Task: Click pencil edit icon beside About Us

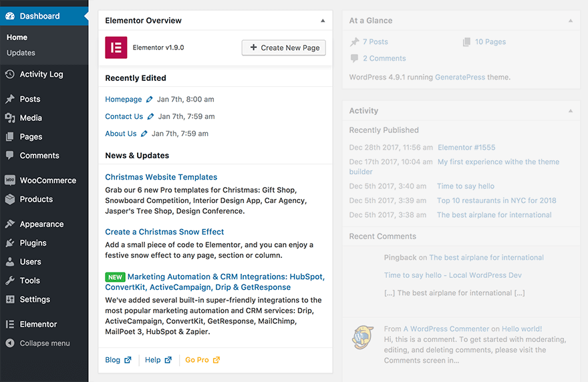Action: coord(144,134)
